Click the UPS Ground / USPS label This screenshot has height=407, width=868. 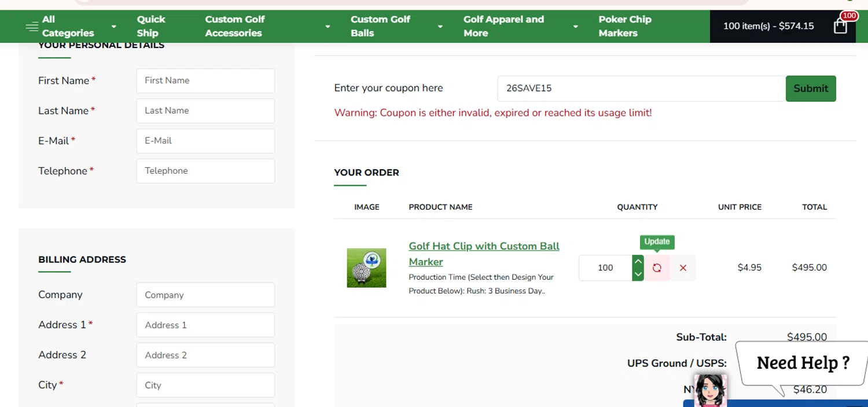(x=677, y=364)
